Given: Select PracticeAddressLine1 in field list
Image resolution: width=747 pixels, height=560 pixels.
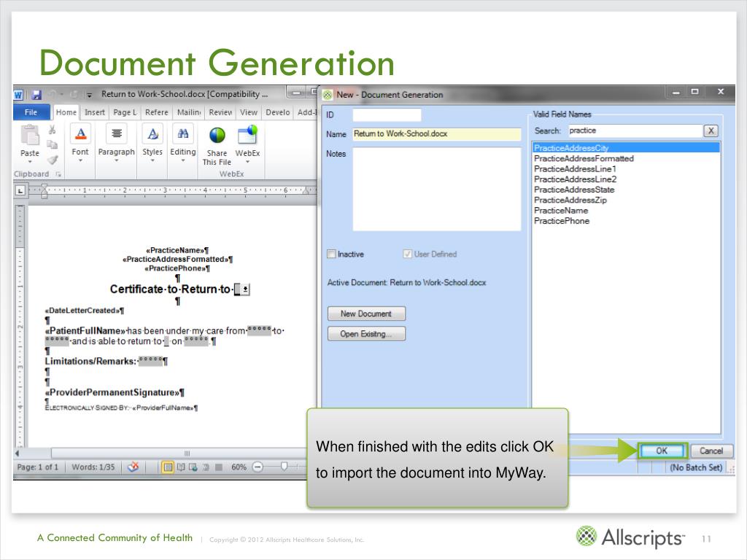Looking at the screenshot, I should (x=626, y=169).
